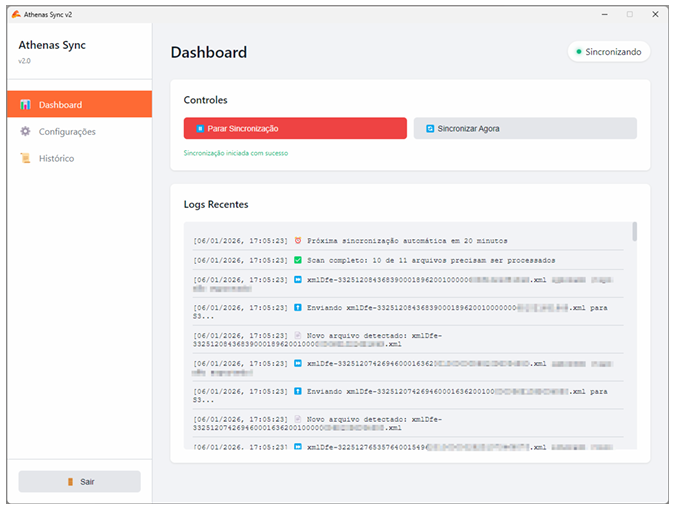The width and height of the screenshot is (674, 510).
Task: Open the Dashboard menu item
Action: [x=79, y=105]
